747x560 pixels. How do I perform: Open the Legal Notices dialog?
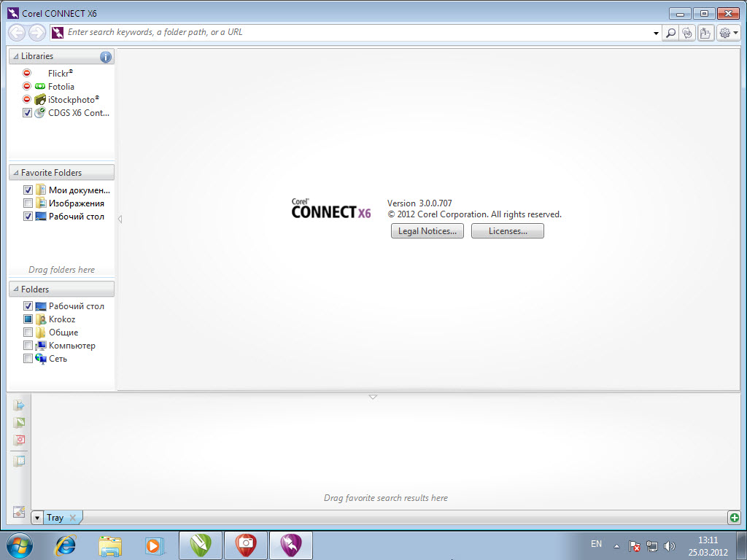point(427,231)
